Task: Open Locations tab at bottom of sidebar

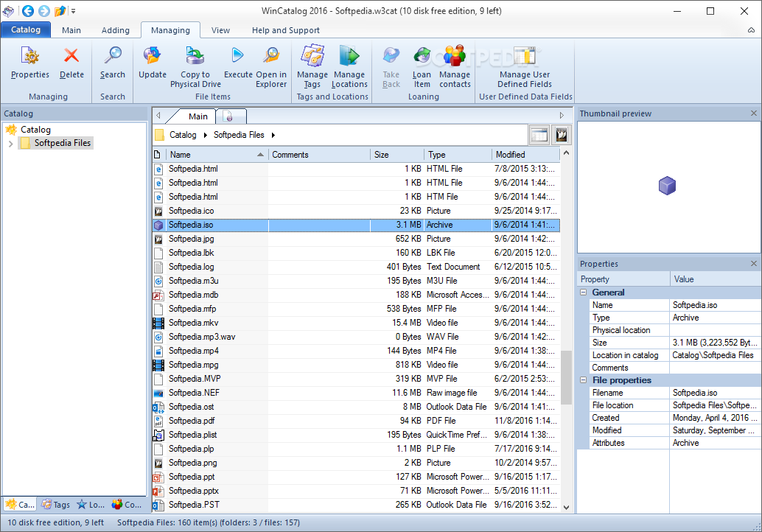Action: [x=91, y=504]
